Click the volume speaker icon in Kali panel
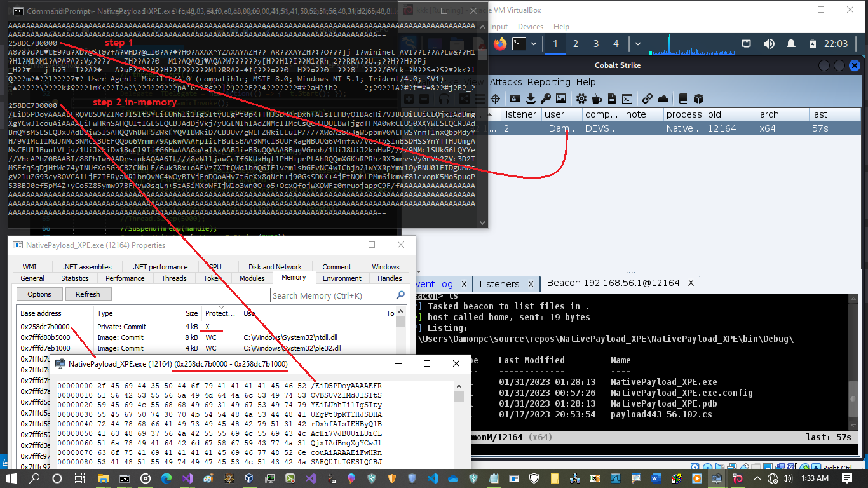This screenshot has width=868, height=488. click(769, 44)
